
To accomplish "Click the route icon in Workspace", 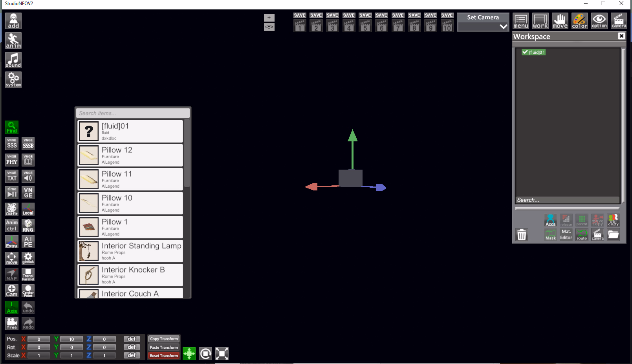I will point(582,235).
